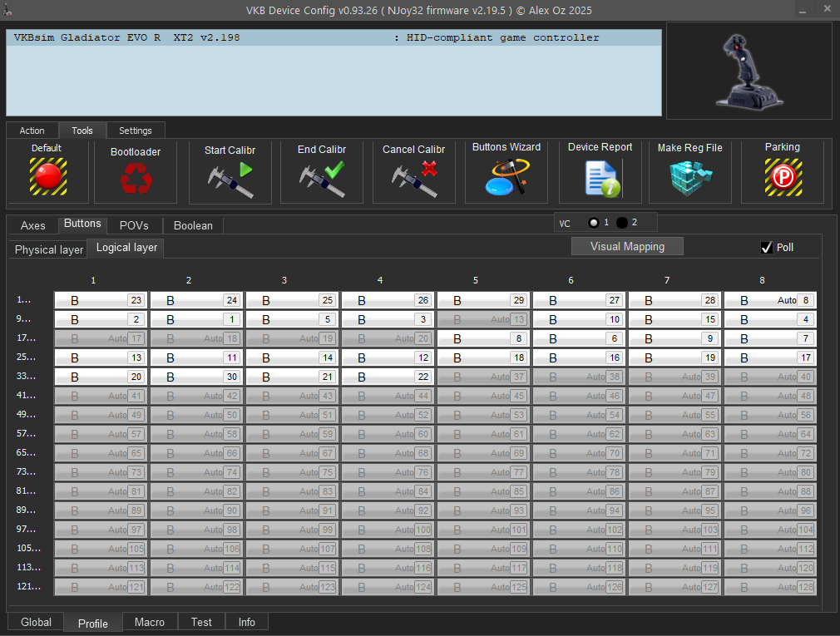Screen dimensions: 840x636
Task: Click the disabled cell labeled Auto 77
Action: 484,472
